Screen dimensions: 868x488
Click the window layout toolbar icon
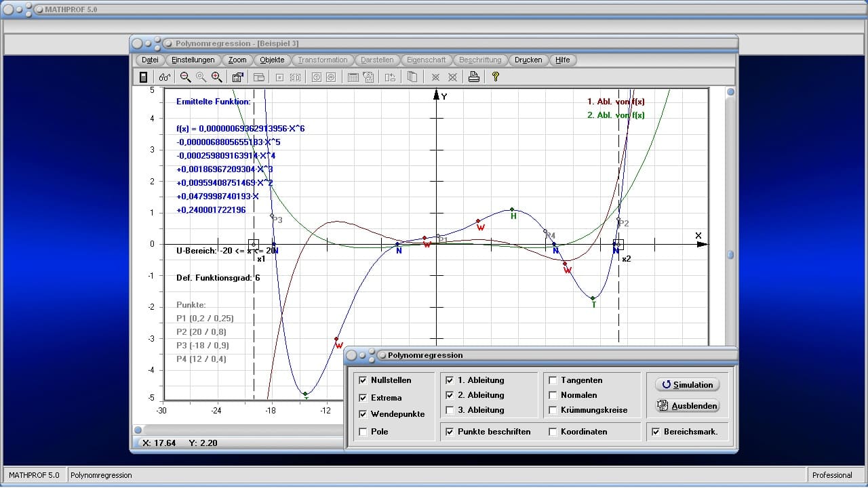click(258, 77)
